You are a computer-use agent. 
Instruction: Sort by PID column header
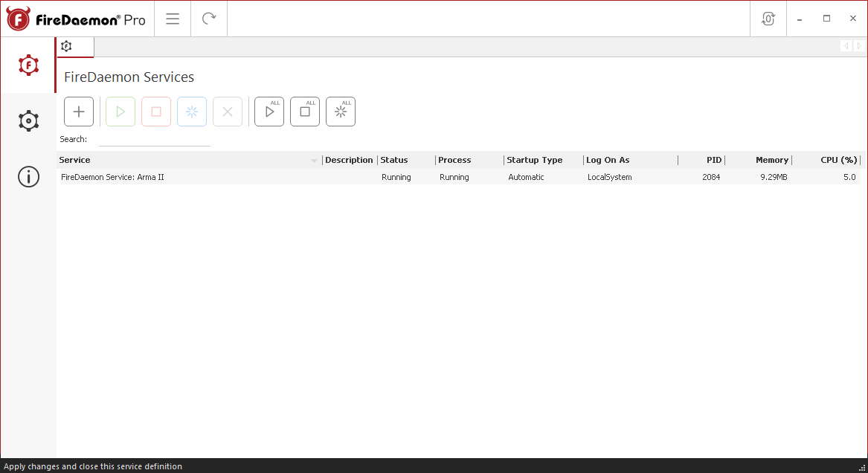(x=701, y=160)
